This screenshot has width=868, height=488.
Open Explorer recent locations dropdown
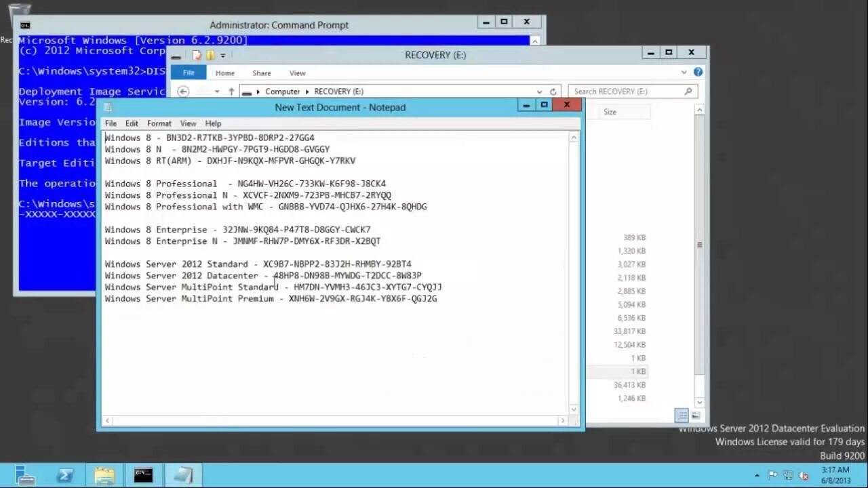(217, 91)
